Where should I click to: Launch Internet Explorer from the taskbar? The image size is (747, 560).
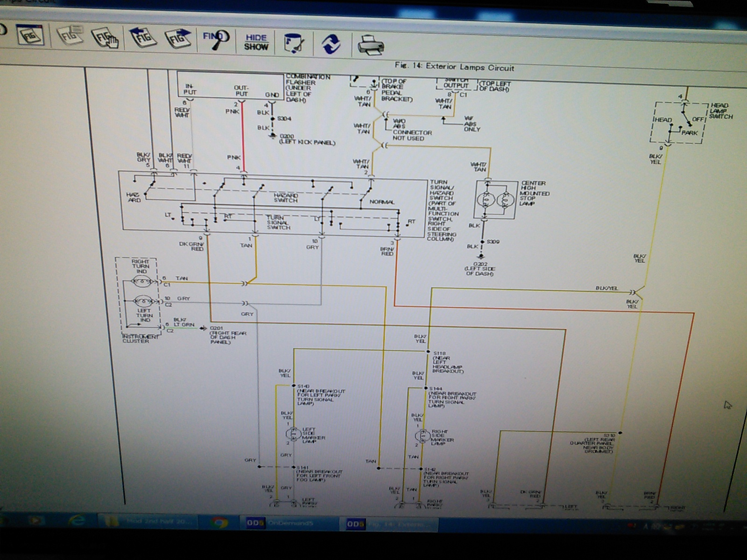point(76,521)
